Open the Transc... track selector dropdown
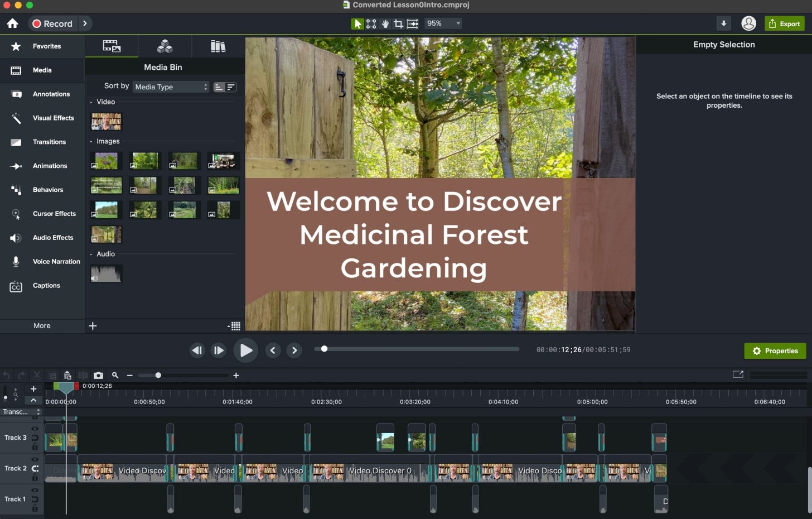 pyautogui.click(x=21, y=412)
